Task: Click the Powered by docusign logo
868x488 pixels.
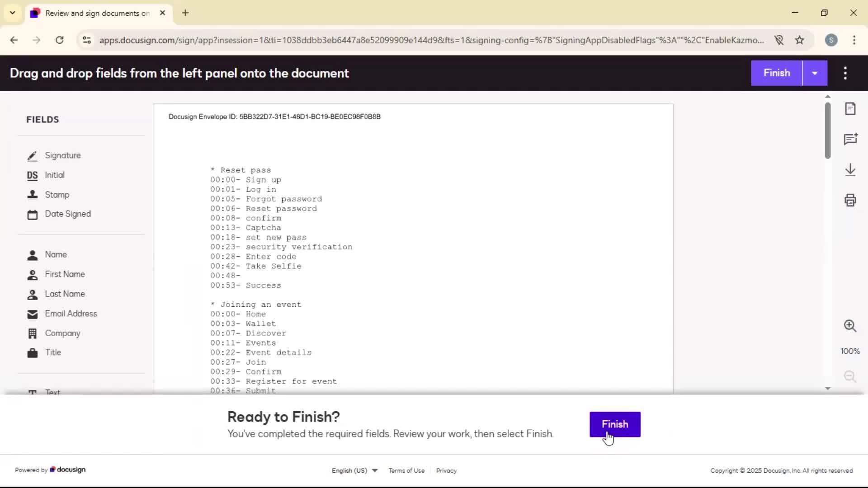Action: click(50, 470)
